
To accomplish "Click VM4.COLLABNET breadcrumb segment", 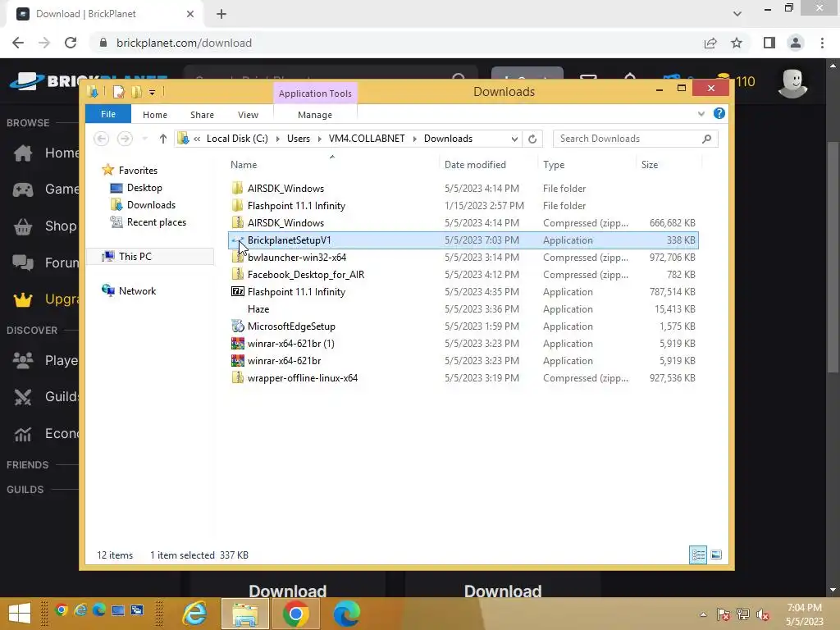I will (x=367, y=138).
